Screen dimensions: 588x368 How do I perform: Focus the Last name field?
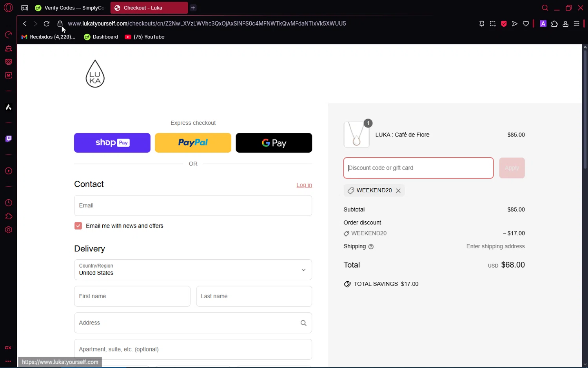tap(254, 296)
